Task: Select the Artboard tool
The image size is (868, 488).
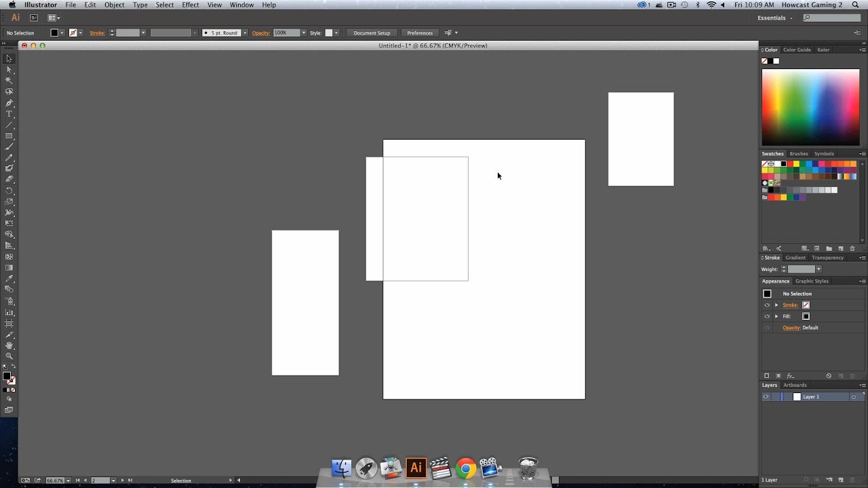Action: [9, 323]
